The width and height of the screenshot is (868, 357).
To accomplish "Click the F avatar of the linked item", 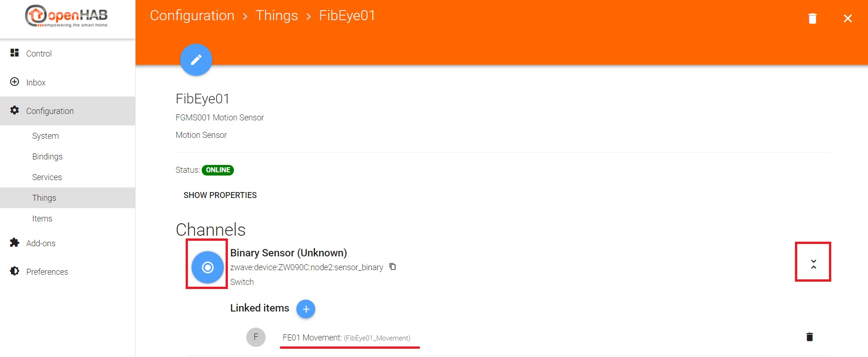I will (256, 337).
